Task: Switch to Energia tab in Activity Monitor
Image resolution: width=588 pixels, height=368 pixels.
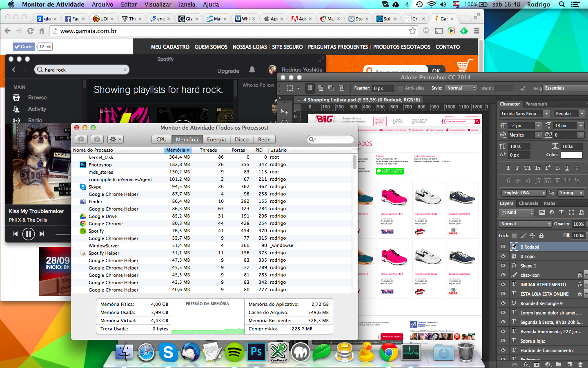Action: click(x=216, y=139)
